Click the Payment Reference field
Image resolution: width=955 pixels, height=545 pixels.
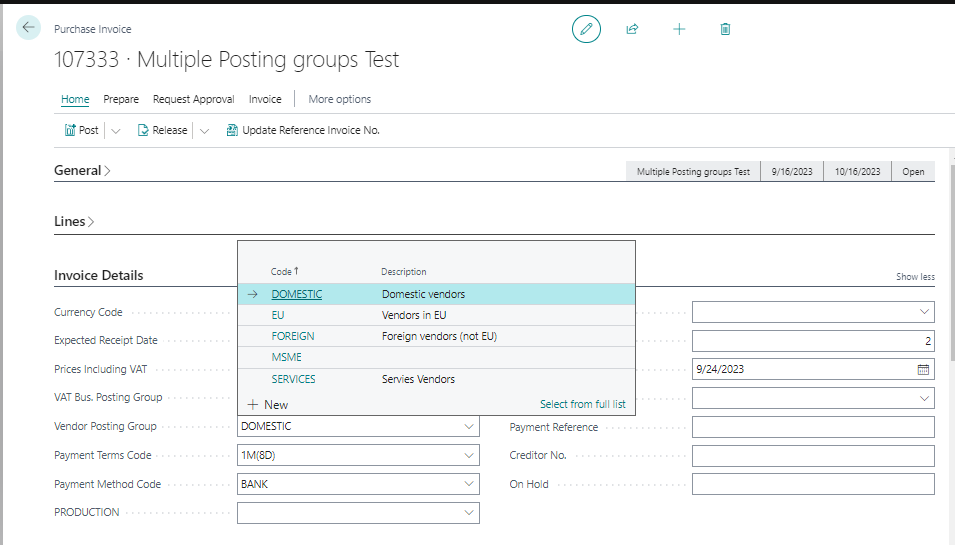[x=813, y=427]
